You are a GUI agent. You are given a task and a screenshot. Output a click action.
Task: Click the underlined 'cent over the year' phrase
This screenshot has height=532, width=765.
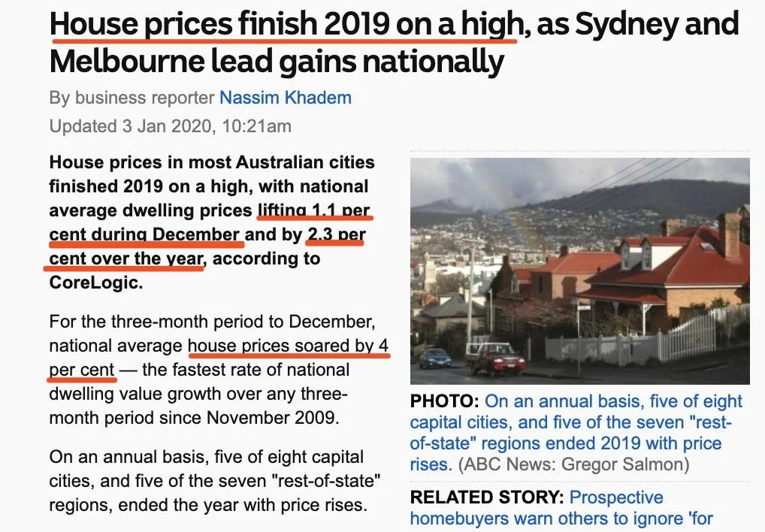(126, 258)
